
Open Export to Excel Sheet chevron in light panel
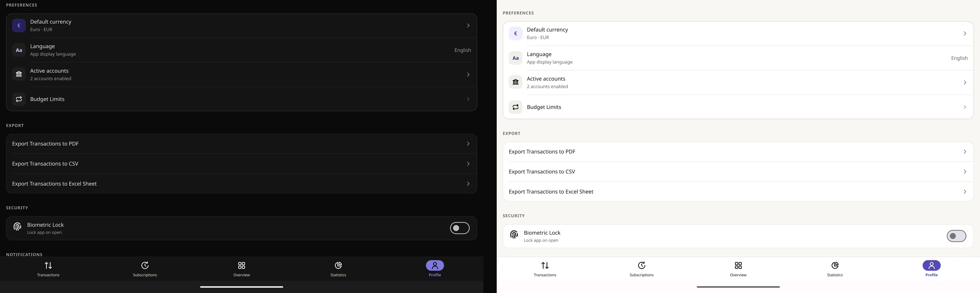click(965, 192)
